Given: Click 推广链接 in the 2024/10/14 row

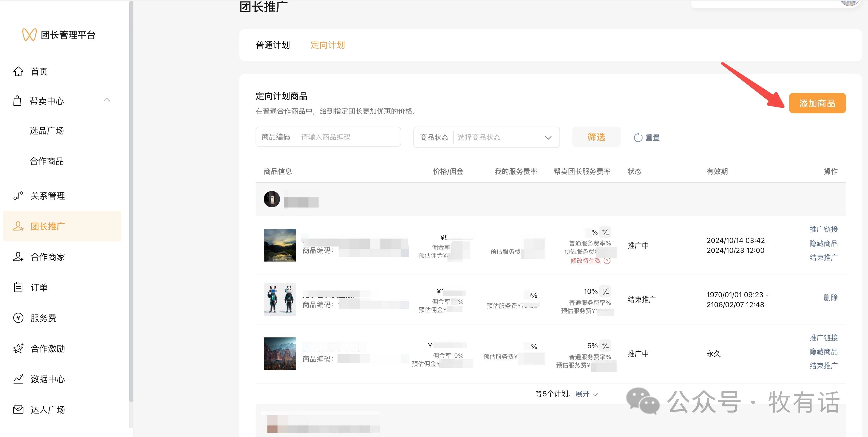Looking at the screenshot, I should 823,229.
